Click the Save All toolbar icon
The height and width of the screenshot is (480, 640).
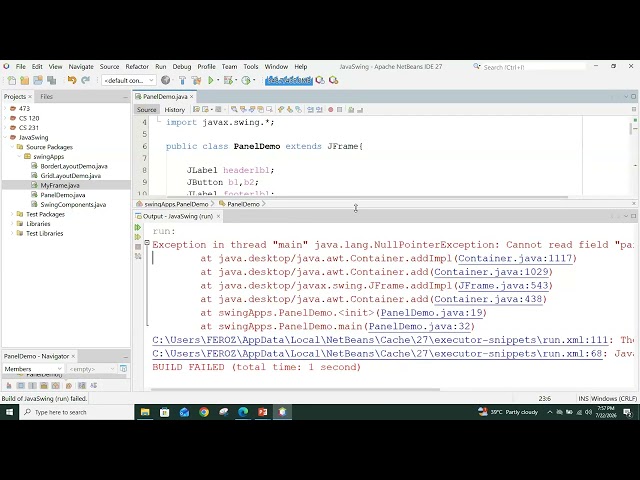tap(51, 80)
